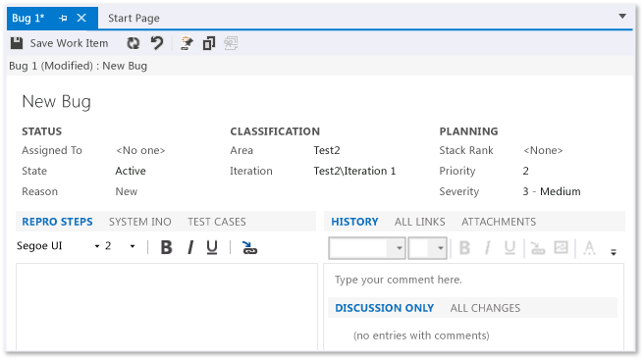Image resolution: width=644 pixels, height=360 pixels.
Task: Click the '(no entries with comments)' text
Action: coord(421,335)
